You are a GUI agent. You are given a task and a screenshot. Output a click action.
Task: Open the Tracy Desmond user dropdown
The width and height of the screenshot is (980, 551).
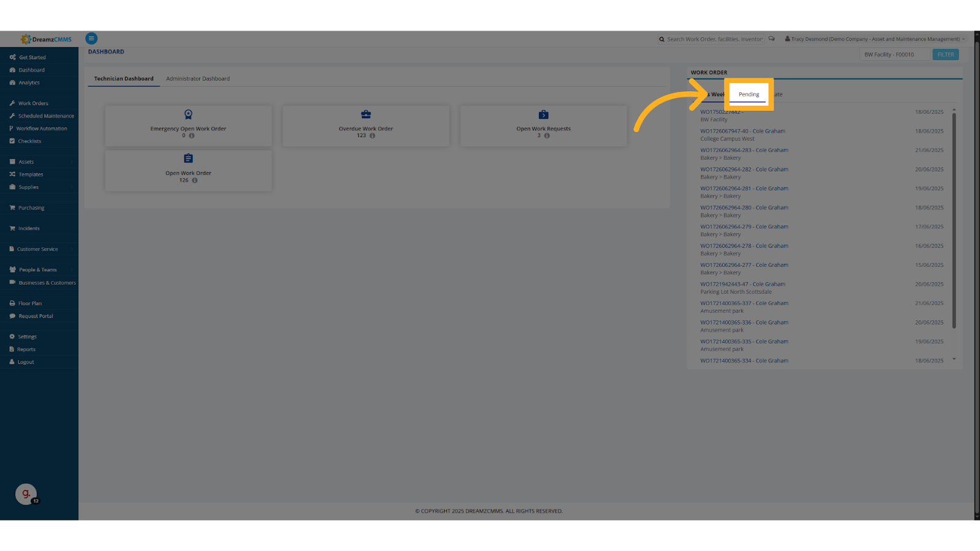pyautogui.click(x=875, y=39)
